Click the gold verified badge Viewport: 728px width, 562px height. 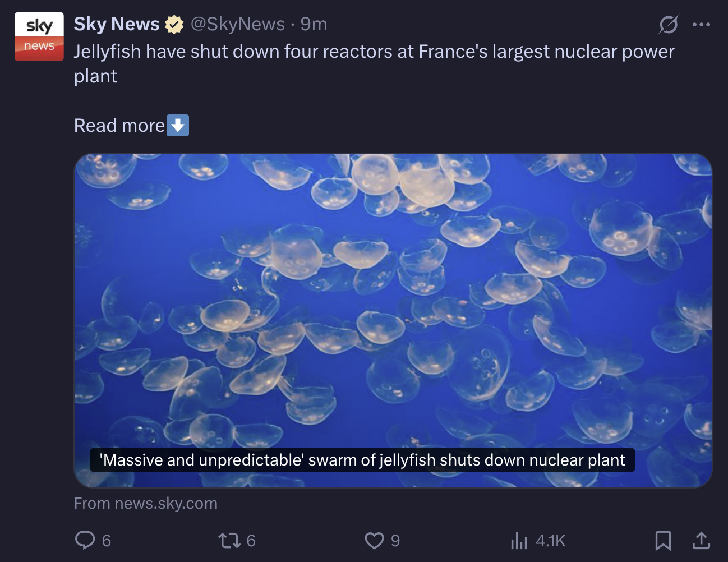tap(174, 24)
